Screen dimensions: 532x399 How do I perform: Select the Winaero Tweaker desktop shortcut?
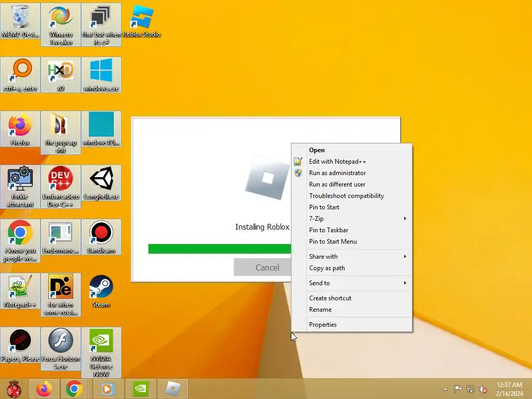[x=61, y=25]
